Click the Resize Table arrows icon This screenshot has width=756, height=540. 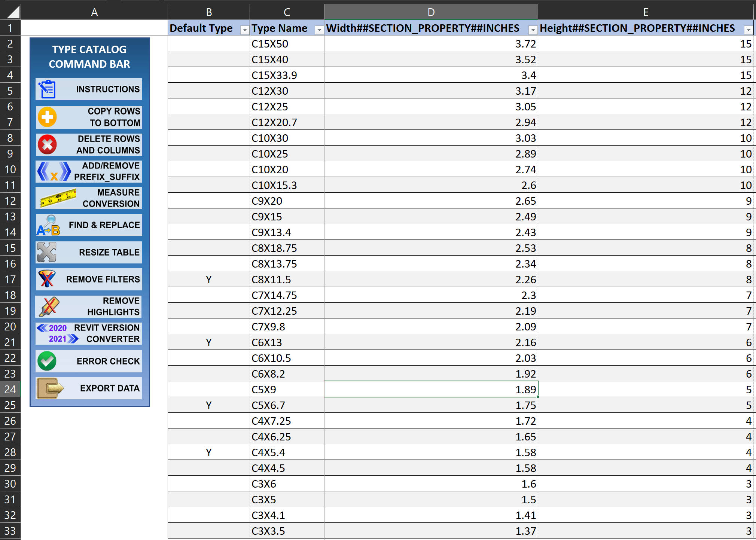[47, 252]
